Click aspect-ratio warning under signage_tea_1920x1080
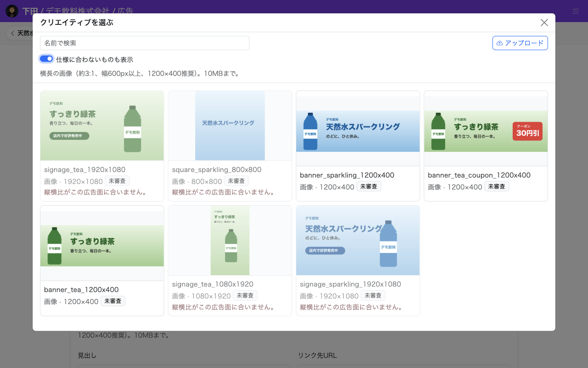The width and height of the screenshot is (588, 368). pos(96,192)
